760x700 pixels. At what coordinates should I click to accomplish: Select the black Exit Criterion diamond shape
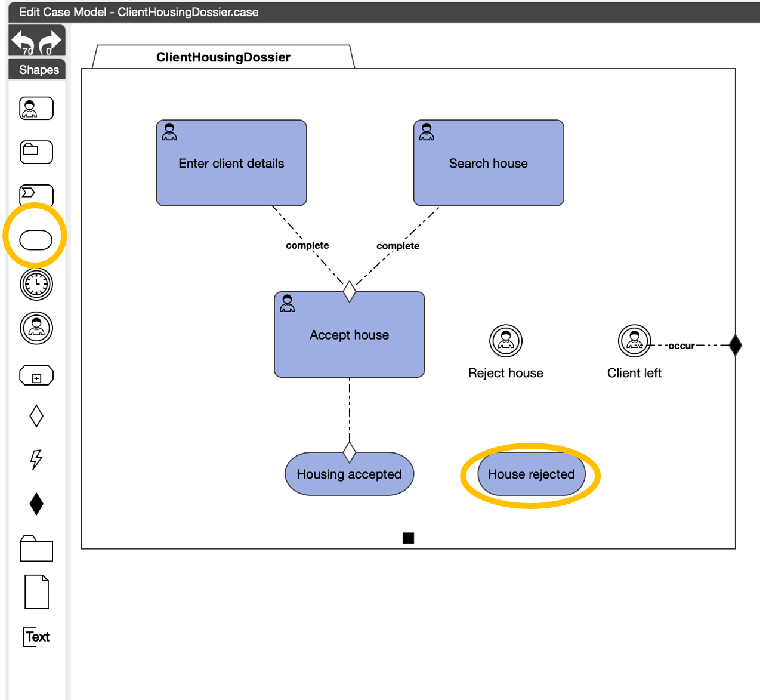click(36, 504)
